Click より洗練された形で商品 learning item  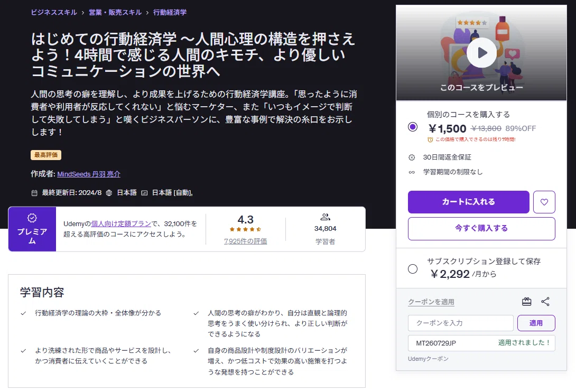click(x=103, y=356)
